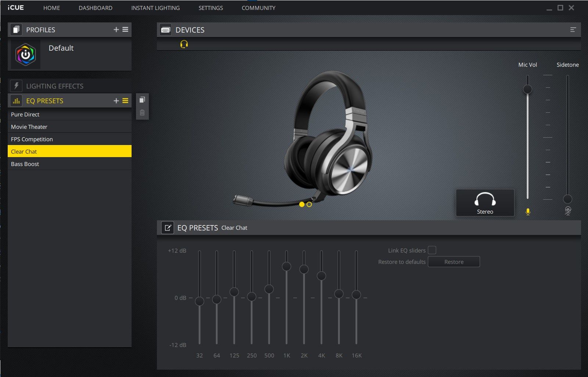
Task: Open the Devices panel options menu
Action: tap(573, 30)
